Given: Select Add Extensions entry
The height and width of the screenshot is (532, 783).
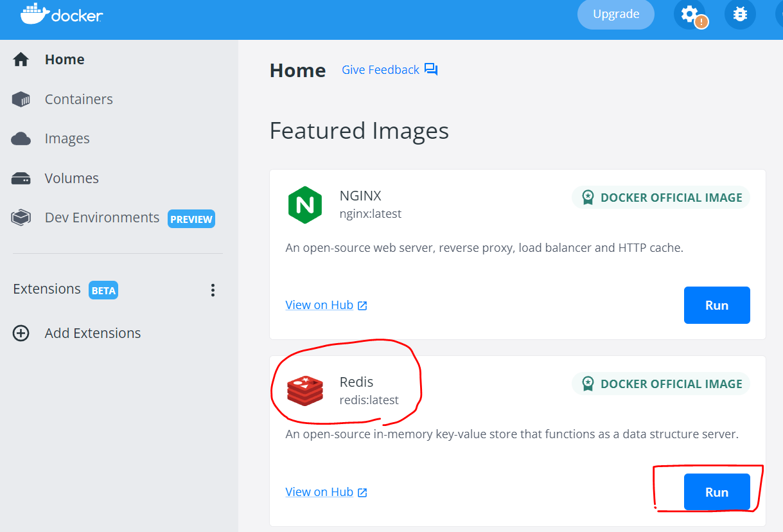Looking at the screenshot, I should (x=92, y=333).
